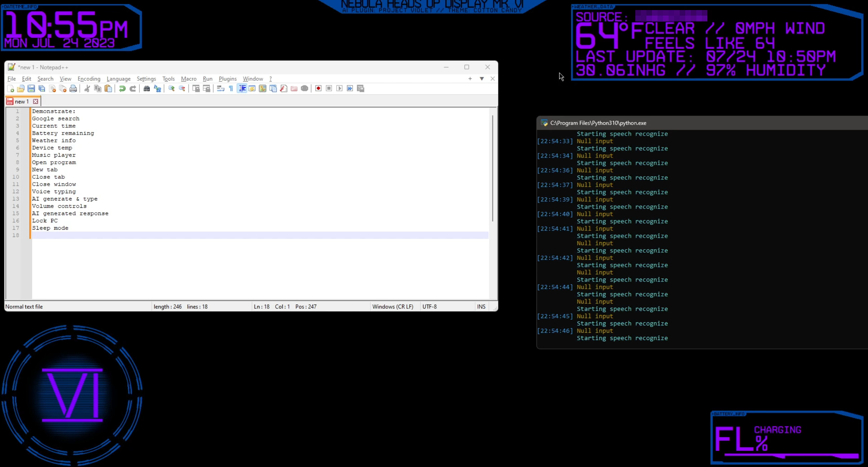
Task: Click the Save All toolbar icon
Action: [42, 88]
